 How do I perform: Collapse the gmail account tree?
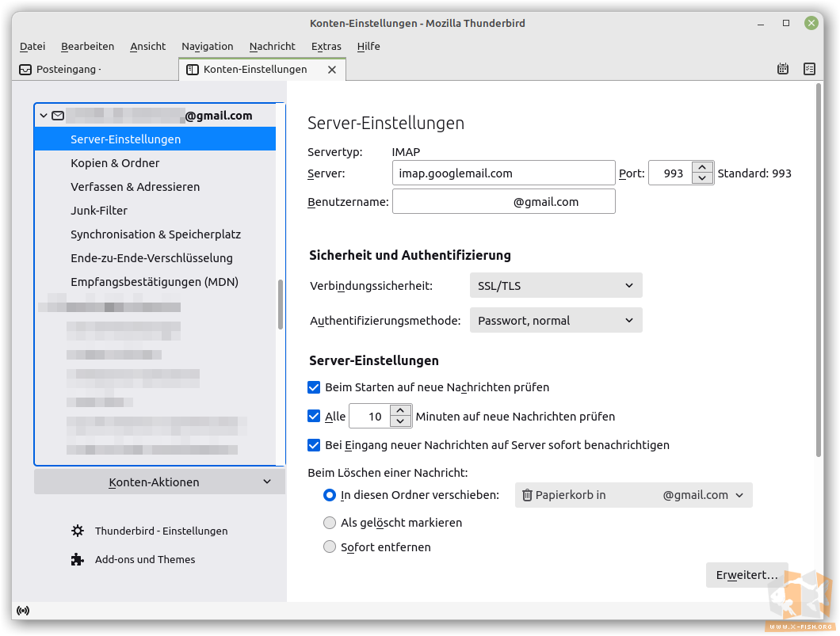tap(44, 116)
